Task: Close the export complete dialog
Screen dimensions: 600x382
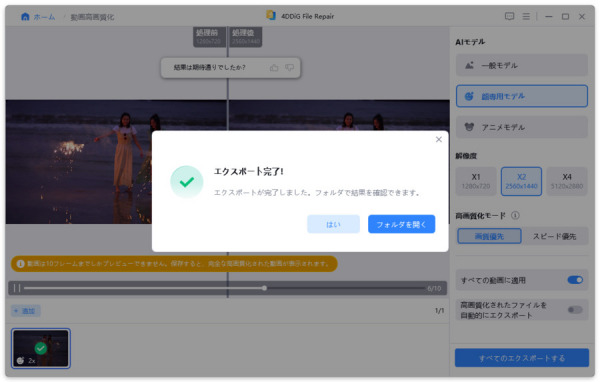Action: 439,139
